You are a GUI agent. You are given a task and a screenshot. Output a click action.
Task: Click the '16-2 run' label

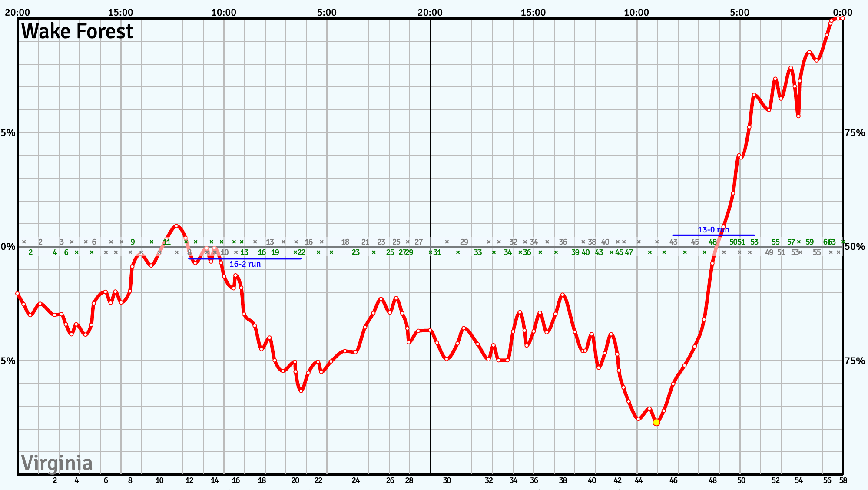point(245,264)
